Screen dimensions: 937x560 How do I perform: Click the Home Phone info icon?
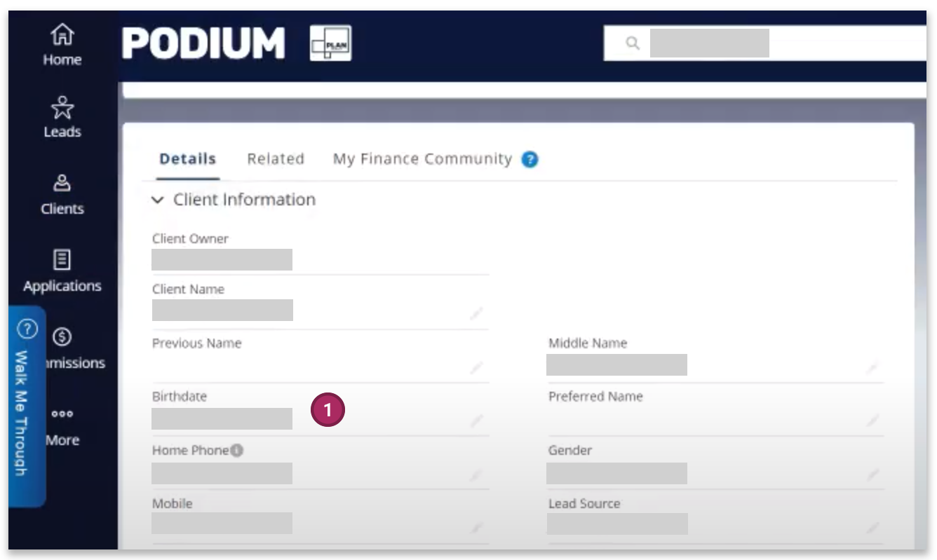(x=237, y=451)
